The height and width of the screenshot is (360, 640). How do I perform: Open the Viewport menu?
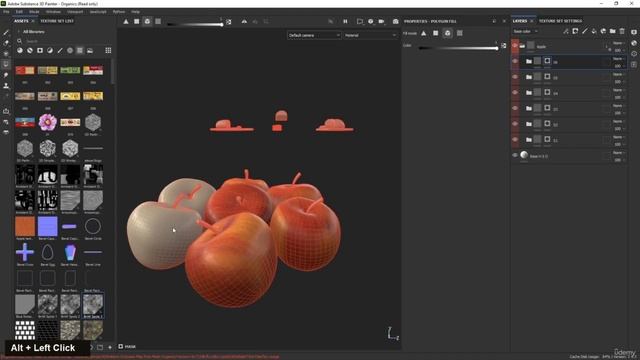75,12
